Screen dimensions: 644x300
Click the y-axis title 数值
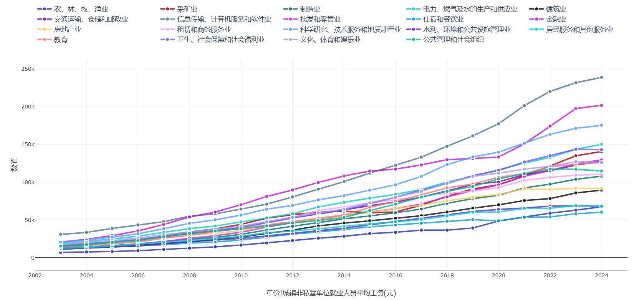14,165
